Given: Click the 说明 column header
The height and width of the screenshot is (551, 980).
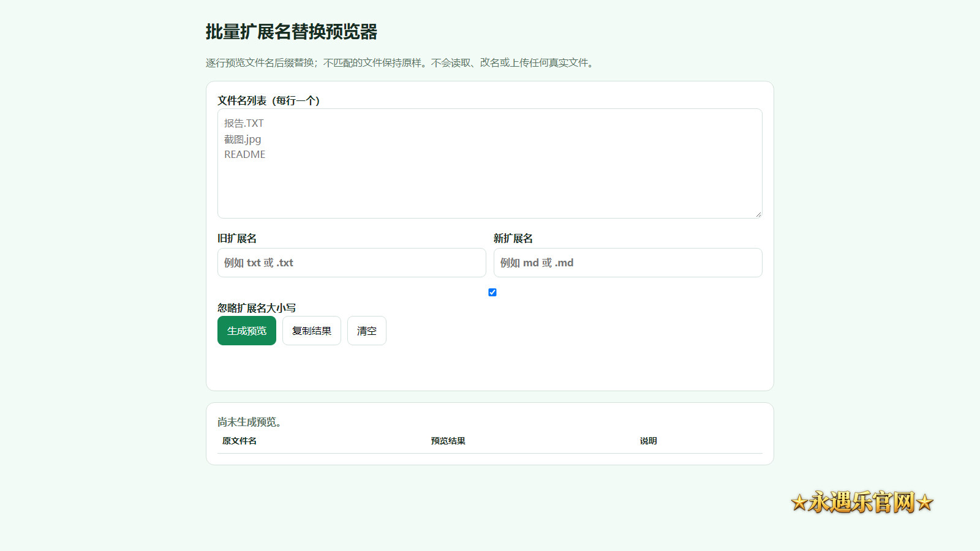Looking at the screenshot, I should click(648, 441).
